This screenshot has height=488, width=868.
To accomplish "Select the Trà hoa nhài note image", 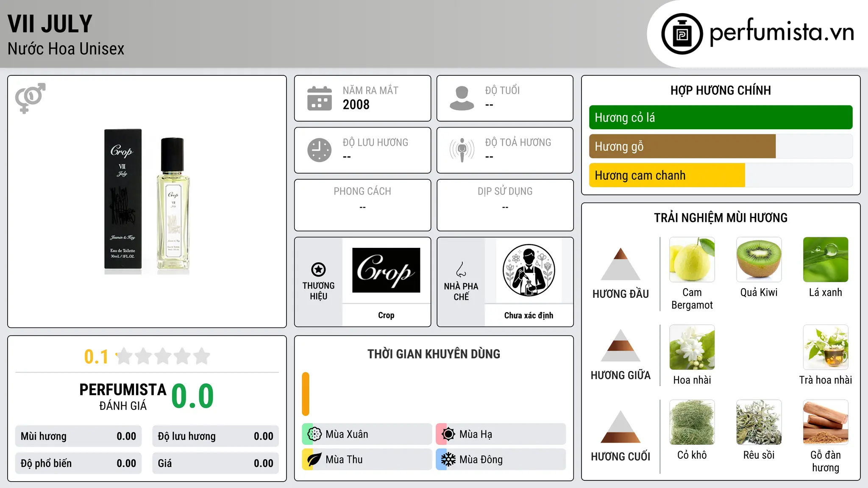I will (x=826, y=347).
